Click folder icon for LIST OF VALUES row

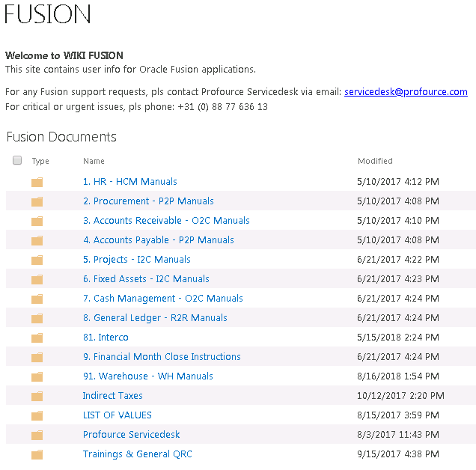(37, 415)
